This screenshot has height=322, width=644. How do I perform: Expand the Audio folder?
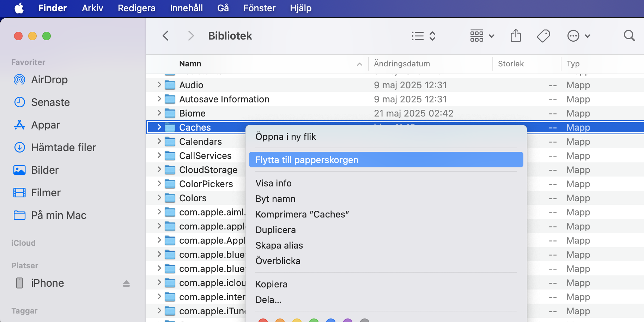click(x=159, y=85)
